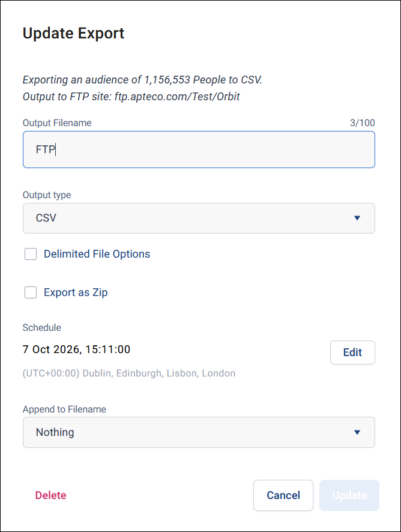This screenshot has width=401, height=532.
Task: Click the Update button
Action: (349, 495)
